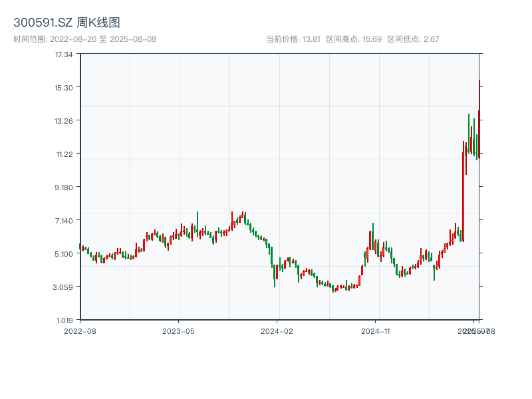The width and height of the screenshot is (532, 399).
Task: Click the 300591.SZ 周K线图 chart title
Action: pyautogui.click(x=66, y=23)
